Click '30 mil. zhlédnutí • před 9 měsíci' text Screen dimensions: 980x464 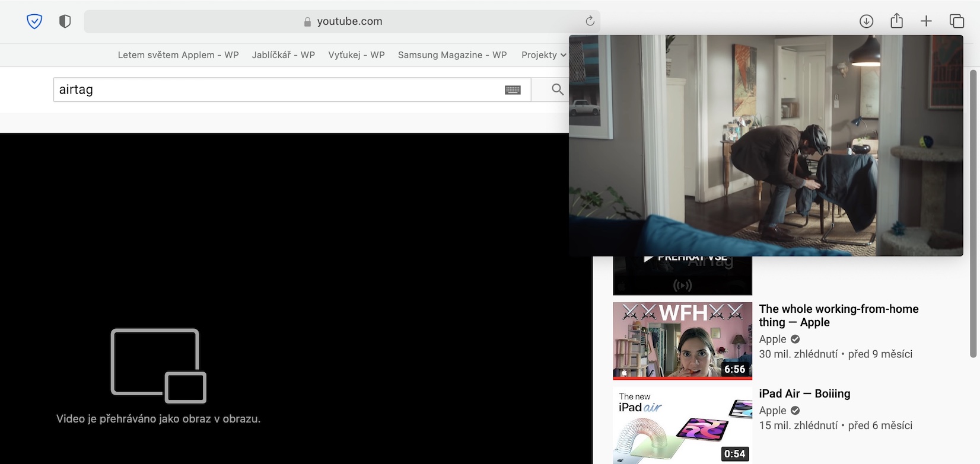coord(836,354)
